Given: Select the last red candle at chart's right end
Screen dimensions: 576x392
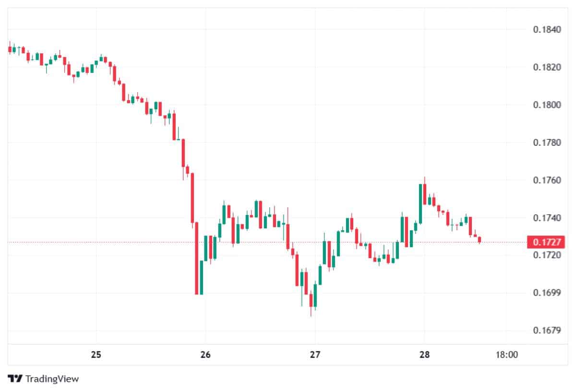Looking at the screenshot, I should (479, 240).
